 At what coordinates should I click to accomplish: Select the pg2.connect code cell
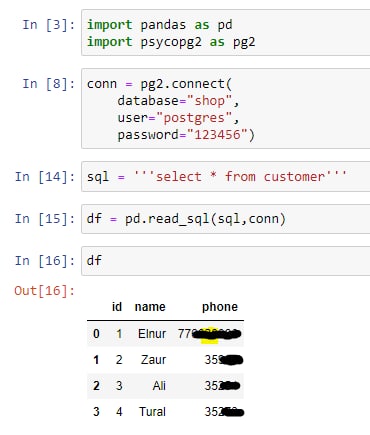click(226, 109)
